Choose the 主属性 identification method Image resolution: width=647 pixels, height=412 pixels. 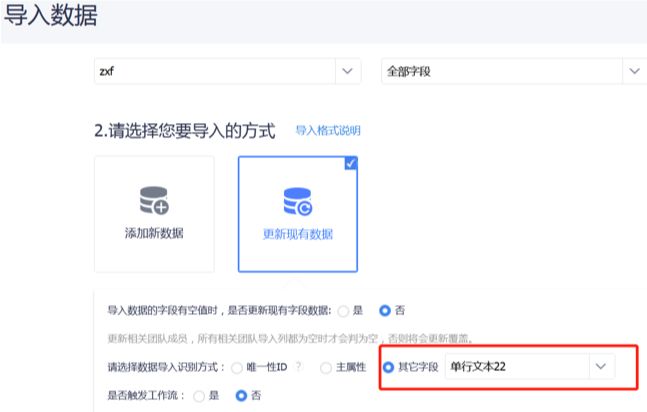(326, 368)
